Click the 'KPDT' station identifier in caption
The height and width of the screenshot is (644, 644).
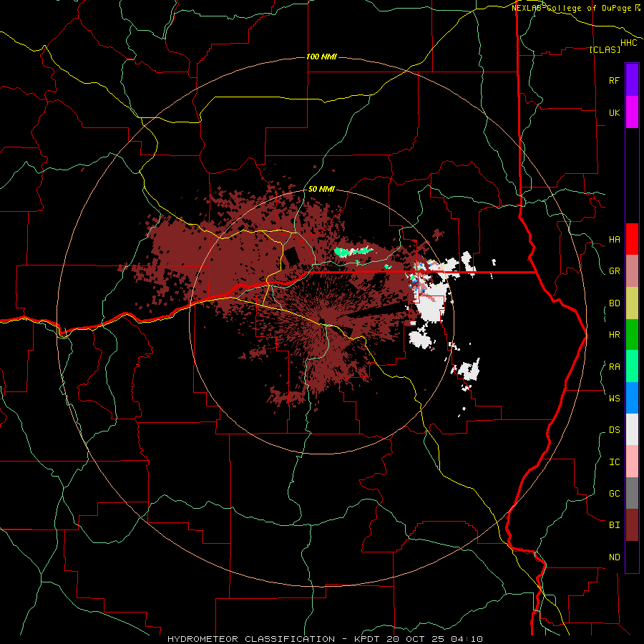(369, 639)
